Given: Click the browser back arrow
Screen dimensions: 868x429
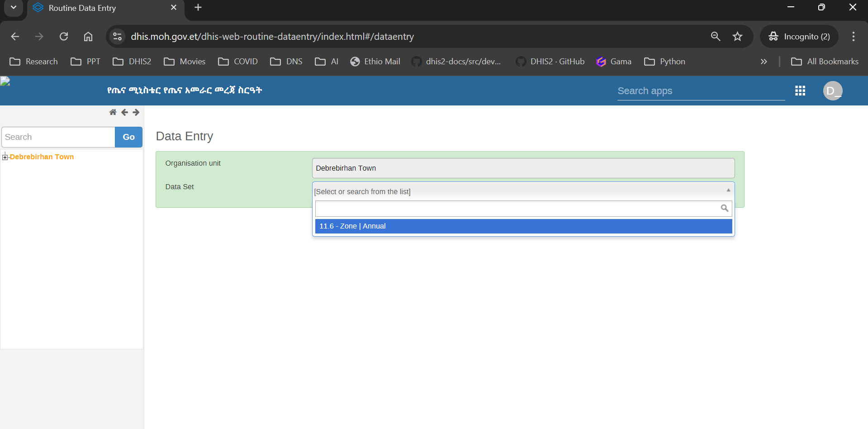Looking at the screenshot, I should [15, 37].
